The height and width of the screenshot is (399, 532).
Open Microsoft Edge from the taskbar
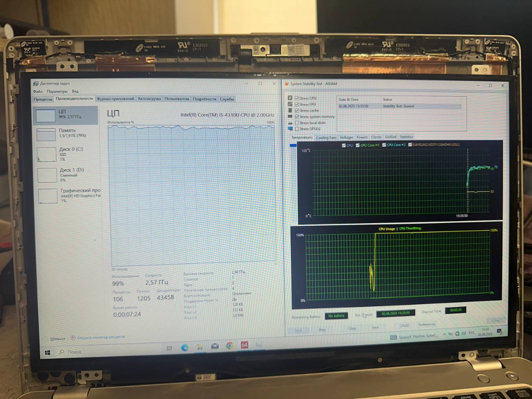pos(184,347)
